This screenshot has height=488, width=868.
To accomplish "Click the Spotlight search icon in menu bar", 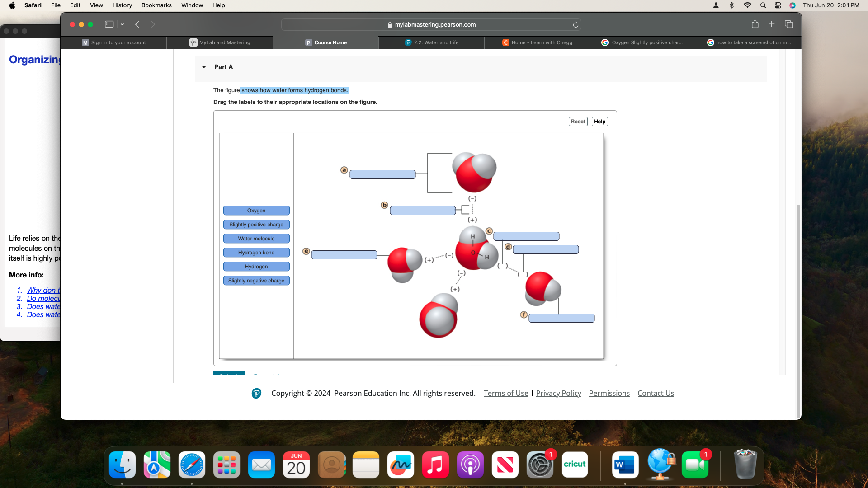I will click(x=763, y=5).
